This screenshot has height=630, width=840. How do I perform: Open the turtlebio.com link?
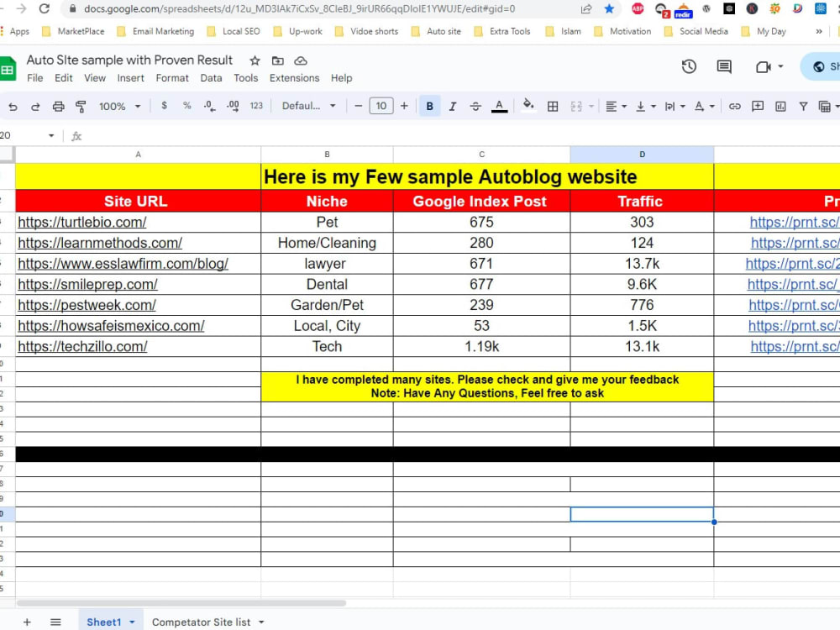82,222
